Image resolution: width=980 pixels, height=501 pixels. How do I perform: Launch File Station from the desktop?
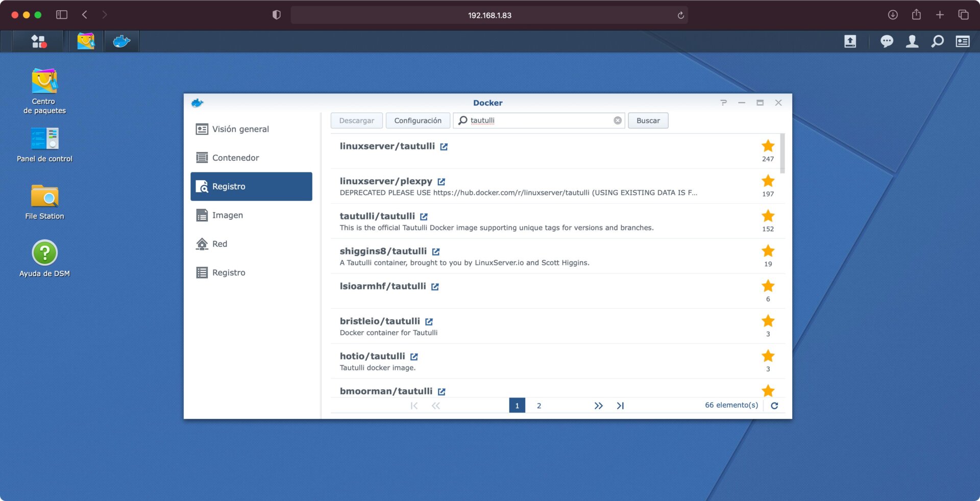pos(44,196)
